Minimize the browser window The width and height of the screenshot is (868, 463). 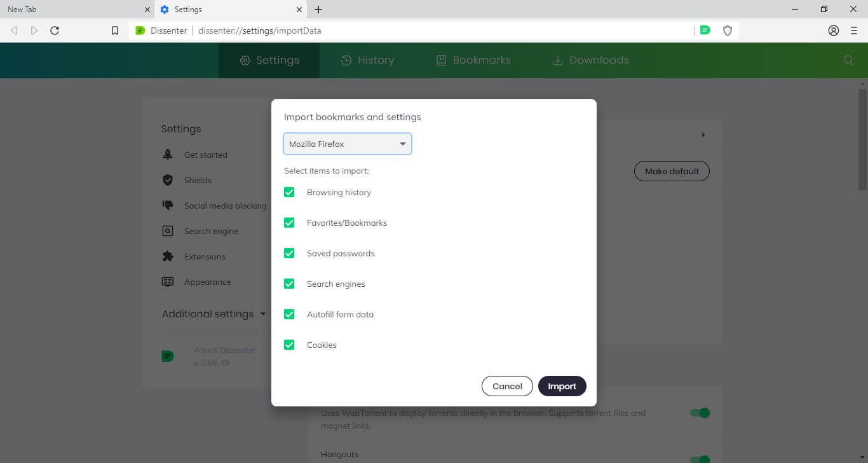point(795,10)
